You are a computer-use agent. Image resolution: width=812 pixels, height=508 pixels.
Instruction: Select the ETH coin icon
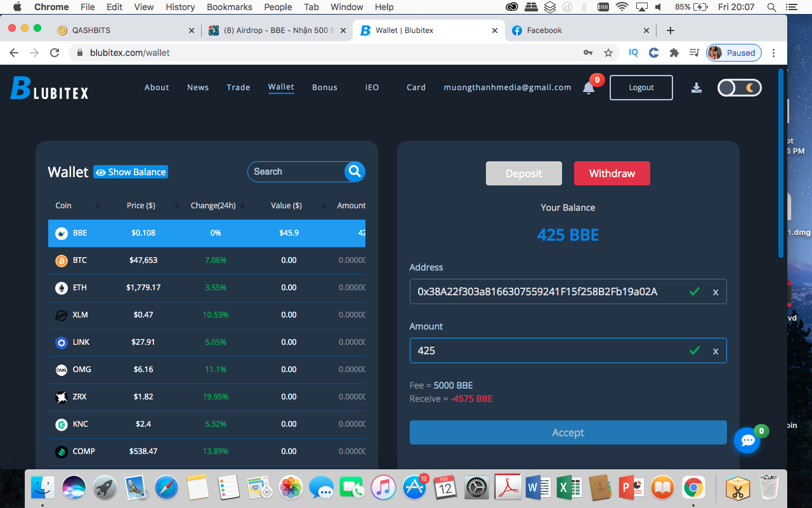62,288
